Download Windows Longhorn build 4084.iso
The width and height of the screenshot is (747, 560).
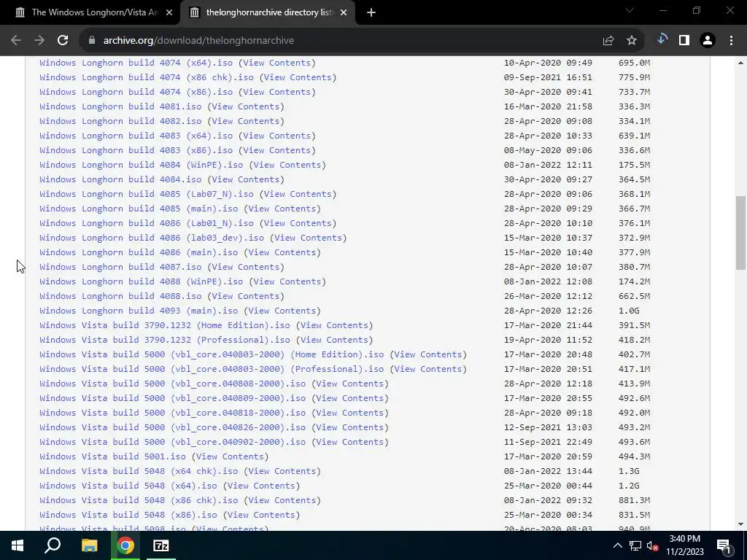[120, 179]
